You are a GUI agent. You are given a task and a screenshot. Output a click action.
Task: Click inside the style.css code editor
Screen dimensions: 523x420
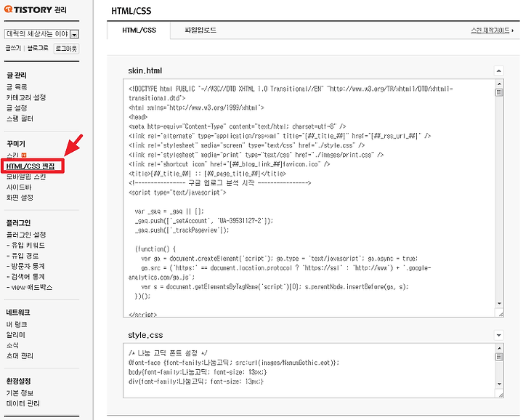coord(309,371)
